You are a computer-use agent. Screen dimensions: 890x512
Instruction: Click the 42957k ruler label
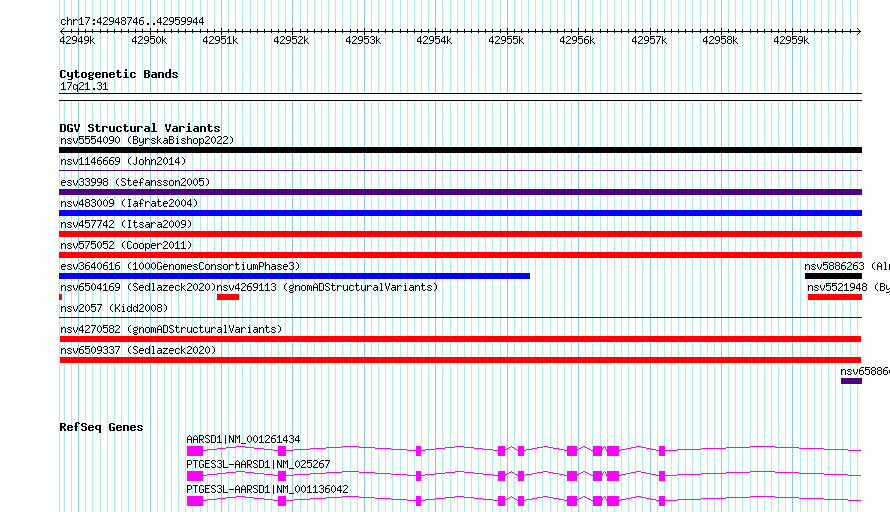649,40
